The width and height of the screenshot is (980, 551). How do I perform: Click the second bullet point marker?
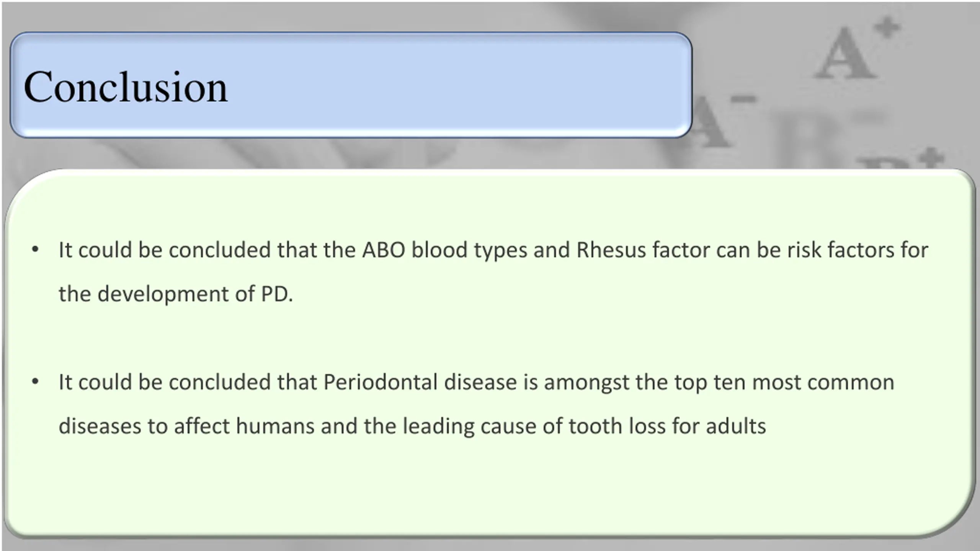click(35, 382)
